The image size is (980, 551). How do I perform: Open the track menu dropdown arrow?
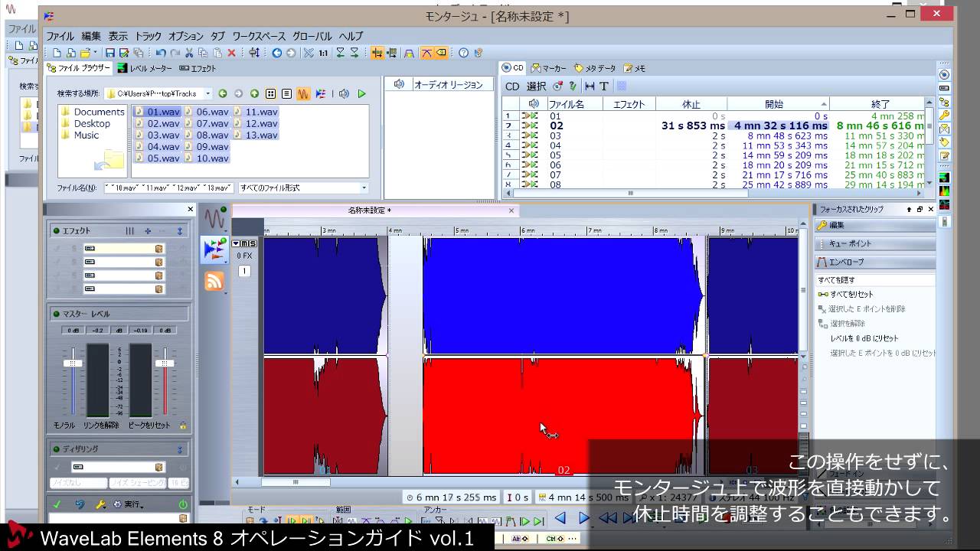(x=236, y=243)
